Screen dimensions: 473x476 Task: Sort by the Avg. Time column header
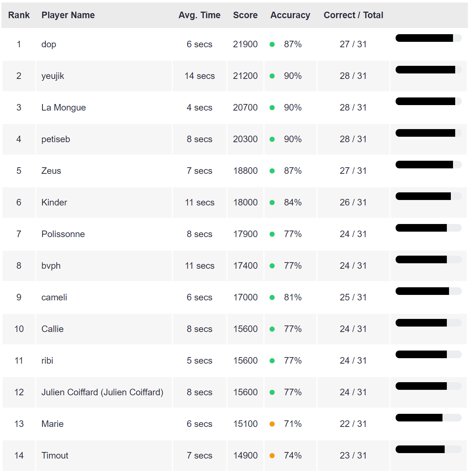click(199, 15)
